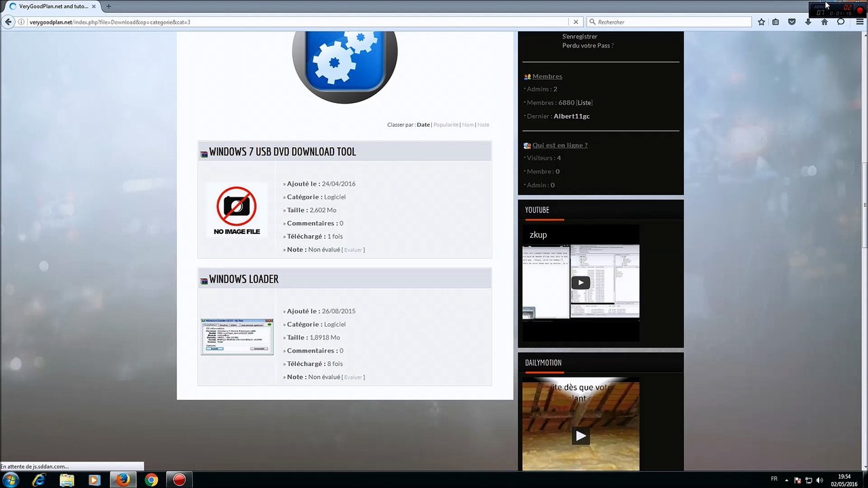Play the zkup YouTube video

580,283
